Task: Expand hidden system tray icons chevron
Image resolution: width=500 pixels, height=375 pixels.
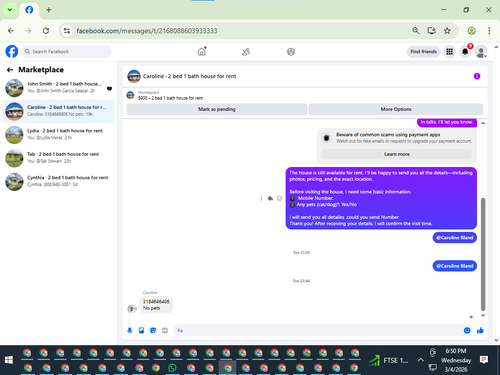Action: [x=421, y=360]
